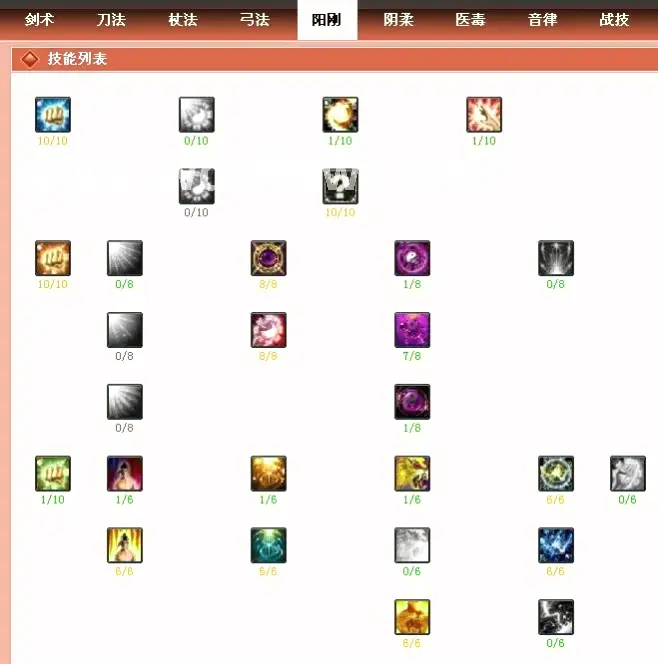Click the blue fist skill icon at 10/10

click(53, 115)
